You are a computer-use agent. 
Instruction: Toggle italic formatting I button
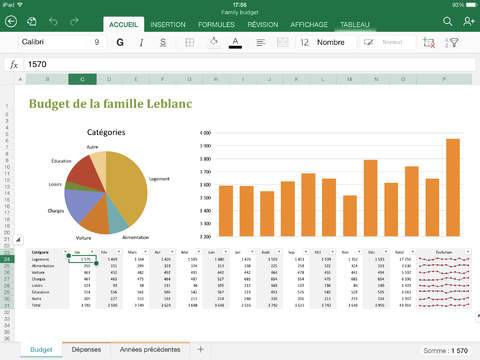pos(142,43)
